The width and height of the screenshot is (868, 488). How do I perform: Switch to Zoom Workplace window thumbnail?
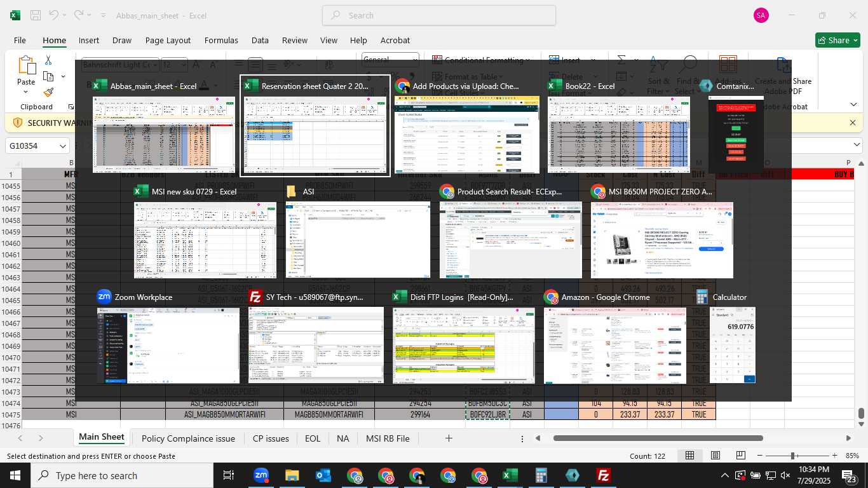coord(168,337)
